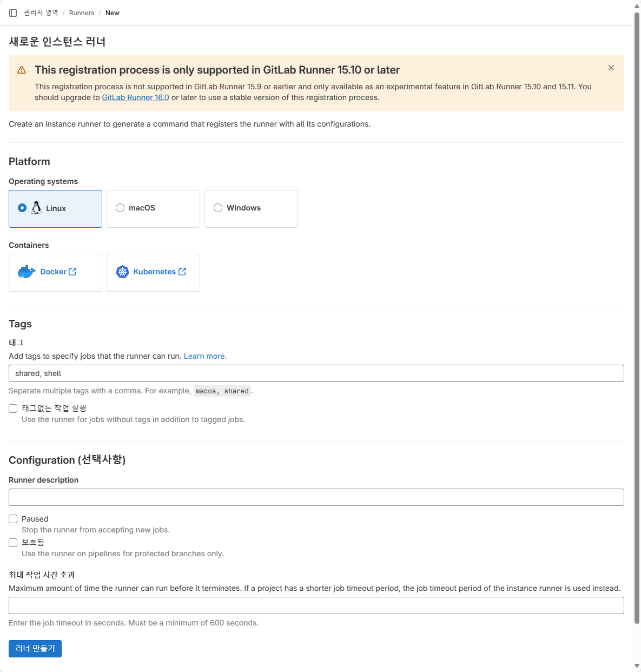Dismiss the warning alert banner
This screenshot has height=672, width=641.
point(611,68)
